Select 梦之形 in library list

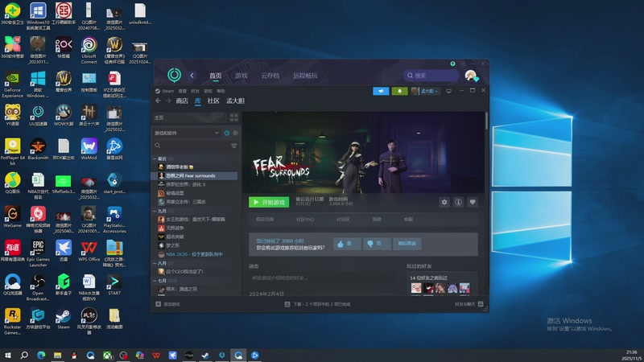[195, 245]
